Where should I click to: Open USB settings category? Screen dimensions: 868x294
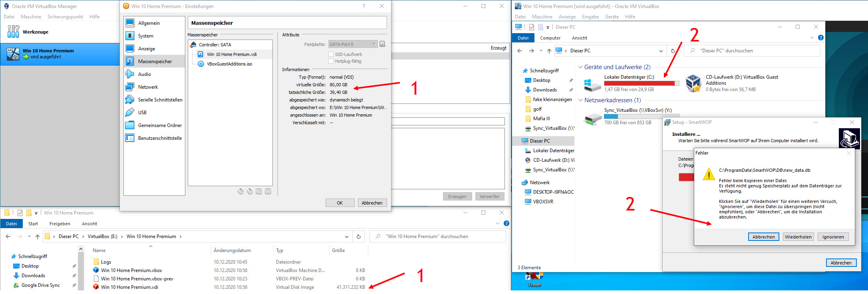pos(154,113)
